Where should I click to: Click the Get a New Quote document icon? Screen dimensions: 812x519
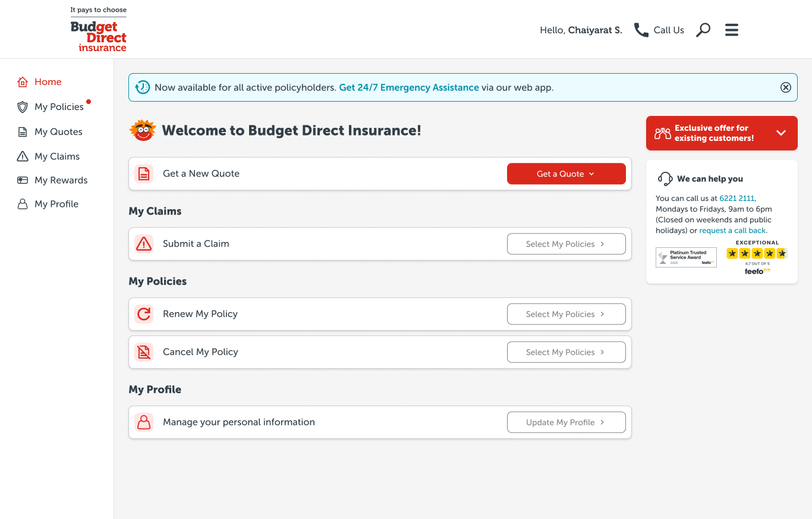click(x=144, y=174)
